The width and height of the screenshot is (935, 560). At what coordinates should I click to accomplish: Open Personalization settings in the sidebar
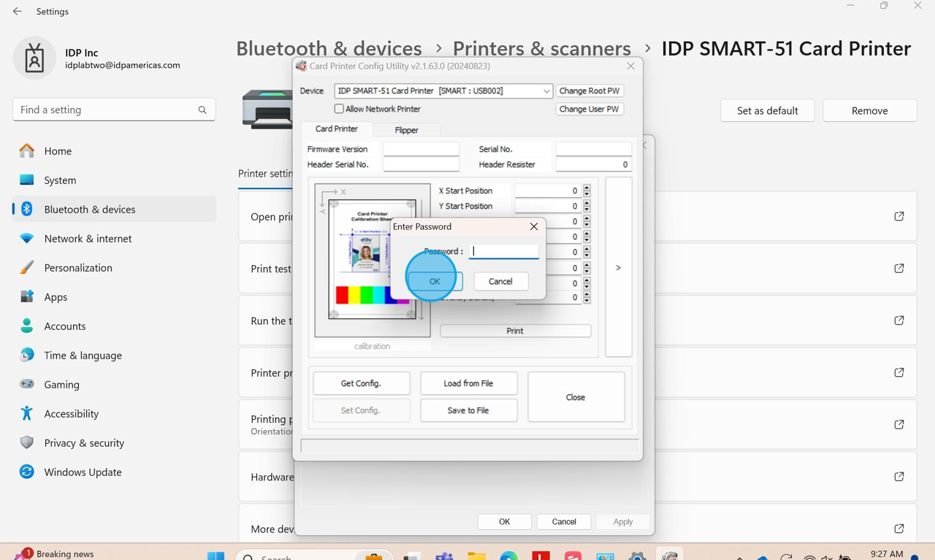pyautogui.click(x=115, y=268)
